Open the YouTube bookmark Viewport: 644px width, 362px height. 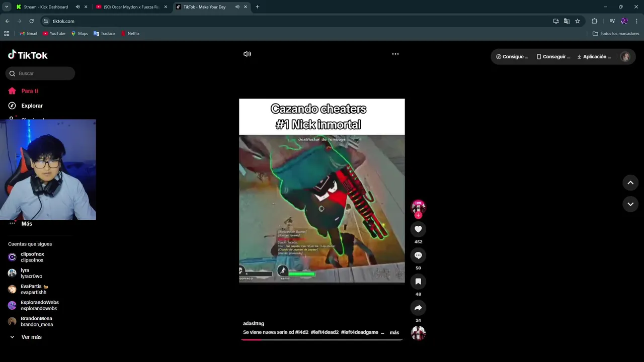click(x=54, y=34)
